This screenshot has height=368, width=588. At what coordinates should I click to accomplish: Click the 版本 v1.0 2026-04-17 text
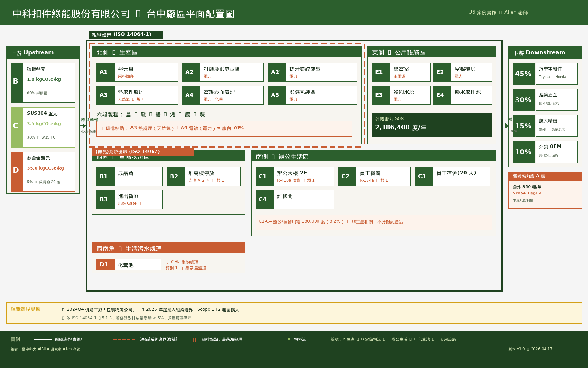tap(530, 349)
